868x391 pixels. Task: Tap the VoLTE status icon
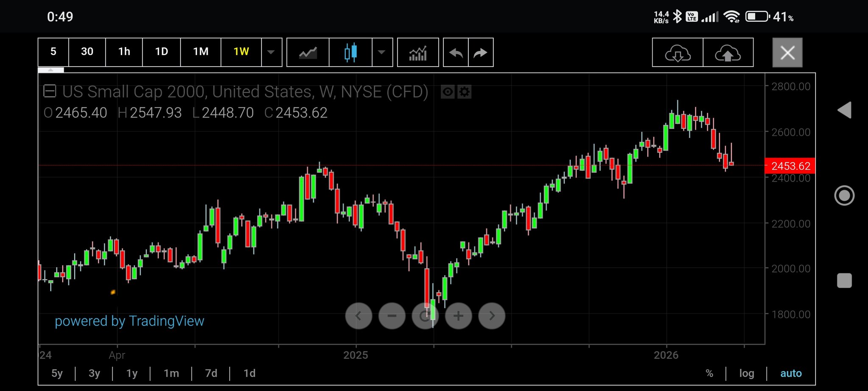(692, 17)
